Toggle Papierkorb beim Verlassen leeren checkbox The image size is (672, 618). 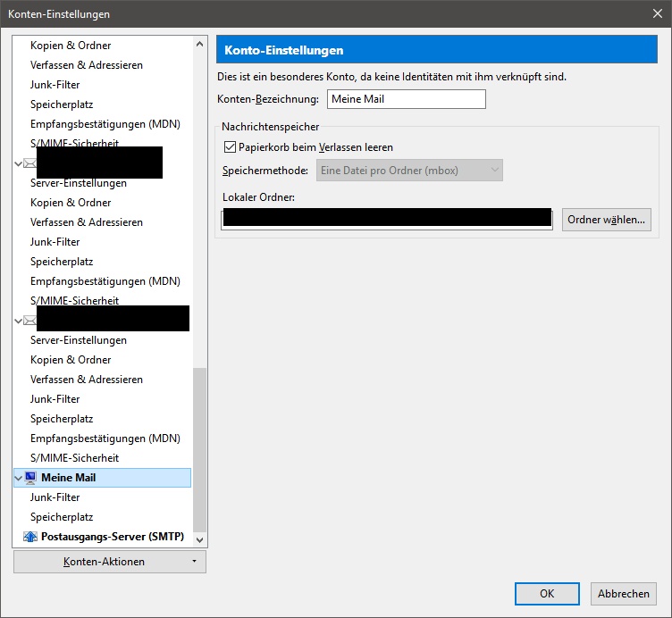click(x=231, y=146)
